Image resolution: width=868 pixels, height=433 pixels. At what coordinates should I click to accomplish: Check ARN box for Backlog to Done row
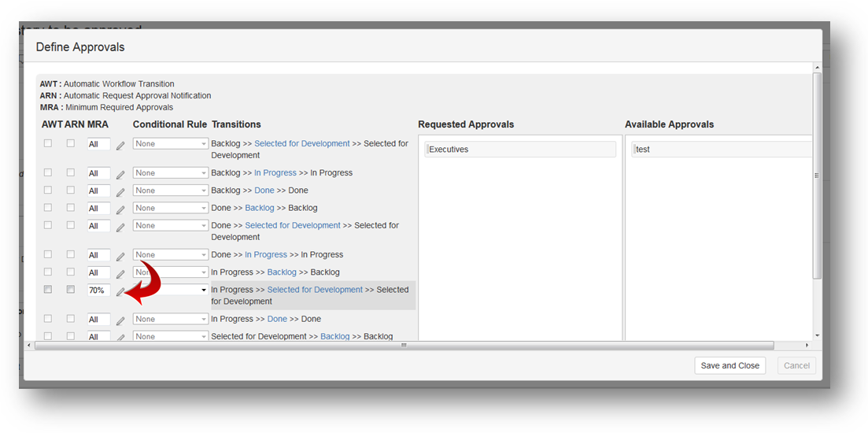click(71, 190)
